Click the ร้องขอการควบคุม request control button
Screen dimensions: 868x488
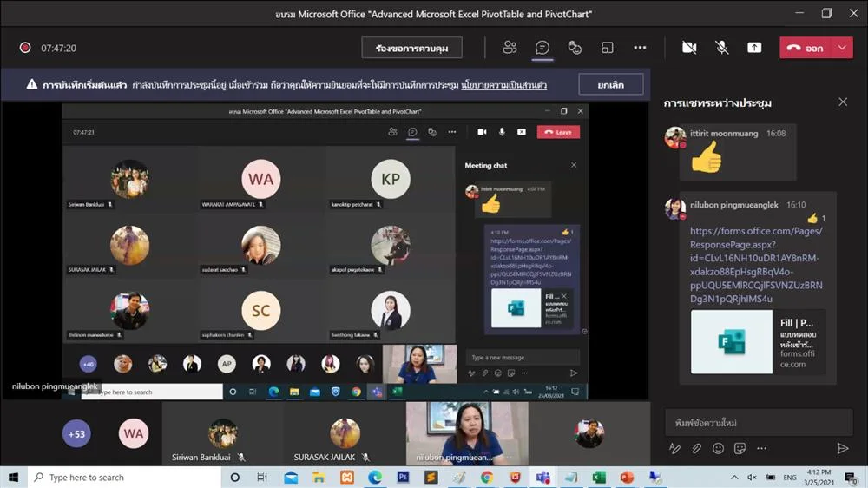[x=411, y=48]
